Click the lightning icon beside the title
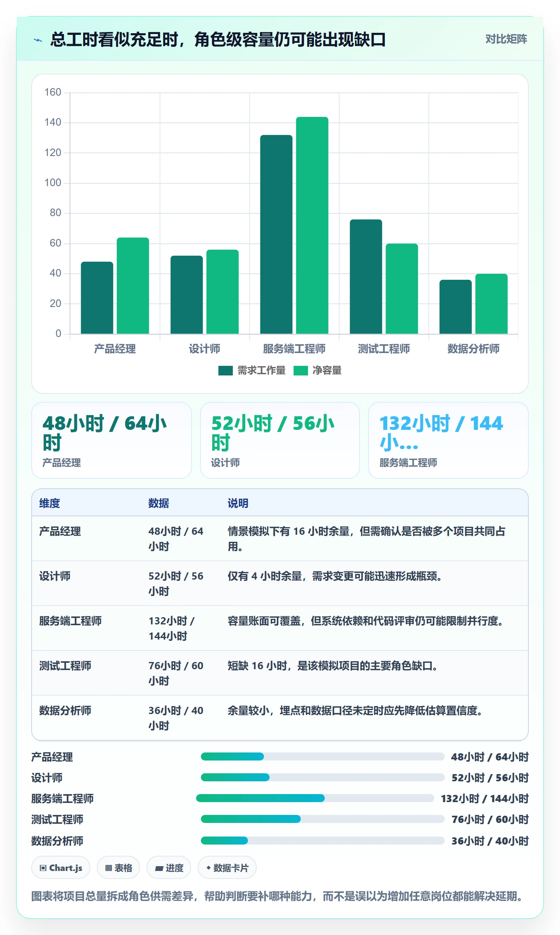560x935 pixels. pyautogui.click(x=38, y=40)
